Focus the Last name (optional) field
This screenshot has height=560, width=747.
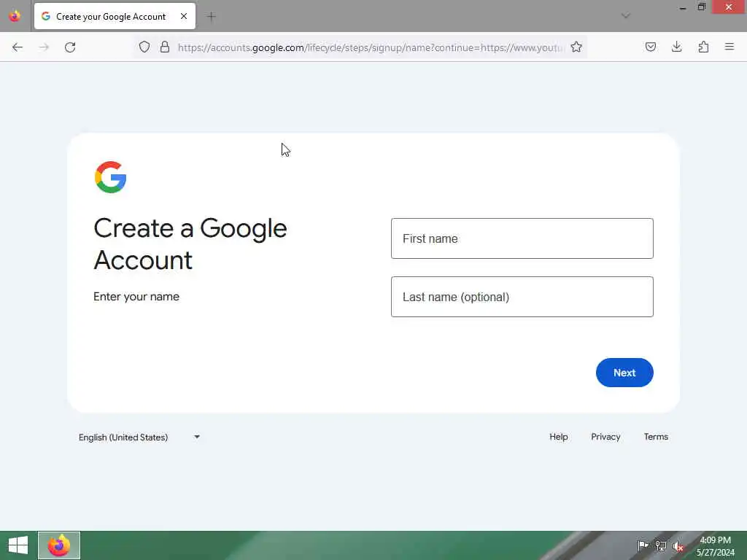point(522,297)
